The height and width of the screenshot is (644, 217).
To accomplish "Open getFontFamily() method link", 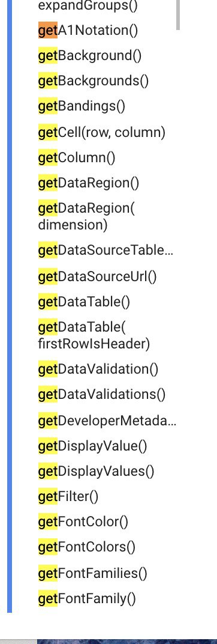I will (87, 599).
